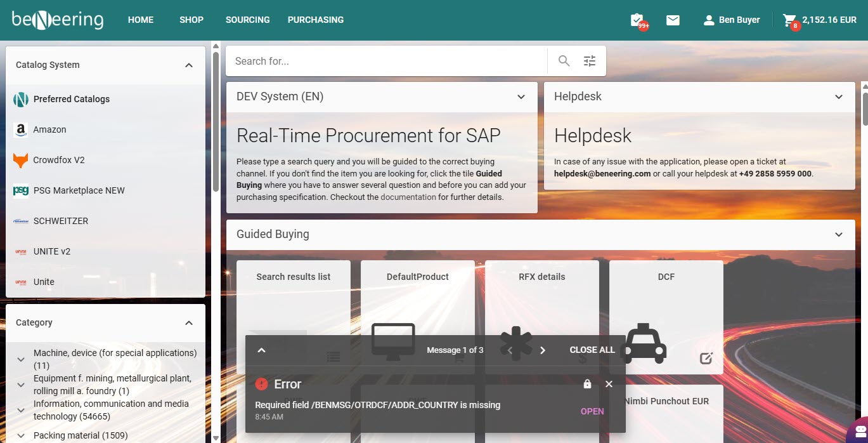Open the PSG Marketplace NEW catalog
The width and height of the screenshot is (868, 443).
click(79, 190)
